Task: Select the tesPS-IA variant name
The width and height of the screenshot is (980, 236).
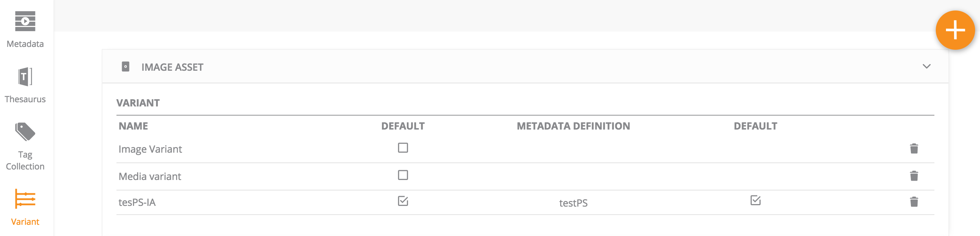Action: (x=137, y=202)
